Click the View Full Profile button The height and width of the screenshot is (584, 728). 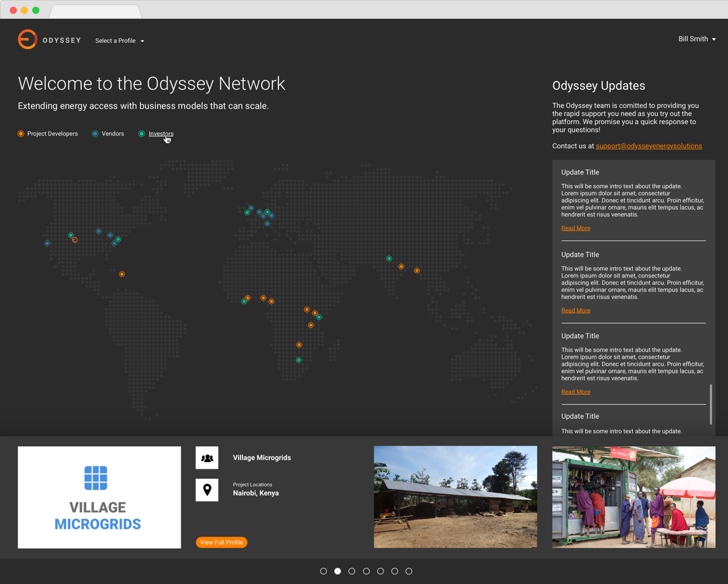[x=221, y=542]
